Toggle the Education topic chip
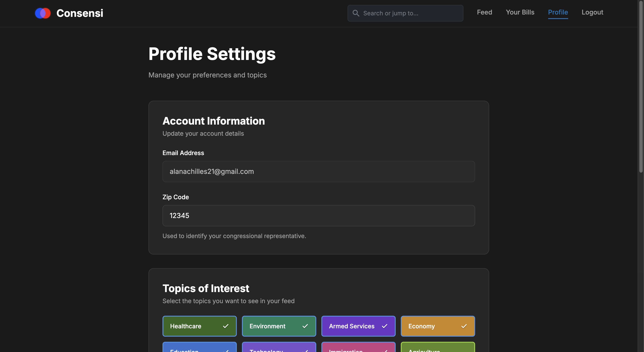 click(x=199, y=348)
